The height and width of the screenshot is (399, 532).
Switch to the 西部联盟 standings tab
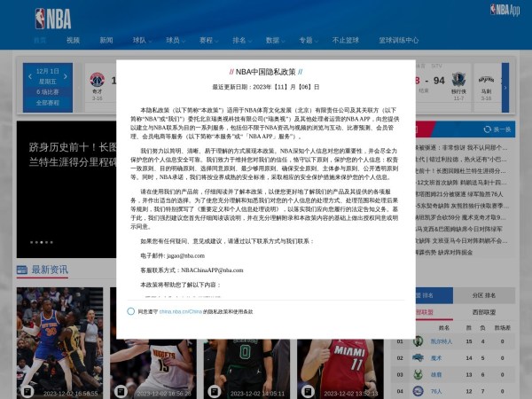pyautogui.click(x=484, y=312)
